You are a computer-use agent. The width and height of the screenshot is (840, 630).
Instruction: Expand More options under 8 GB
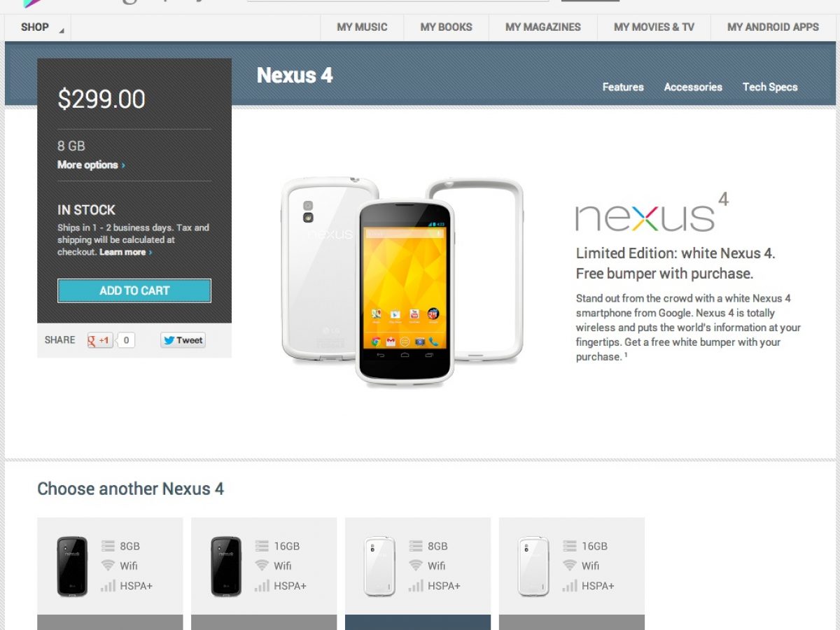91,165
